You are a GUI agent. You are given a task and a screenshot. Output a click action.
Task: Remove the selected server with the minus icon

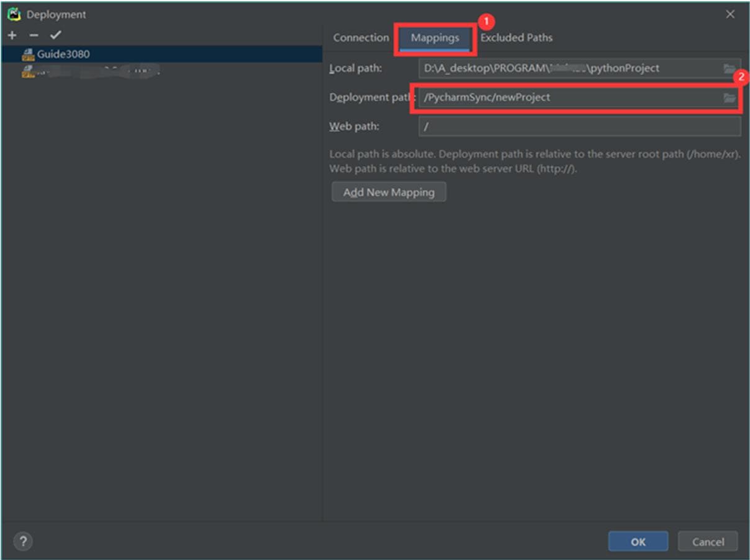34,35
